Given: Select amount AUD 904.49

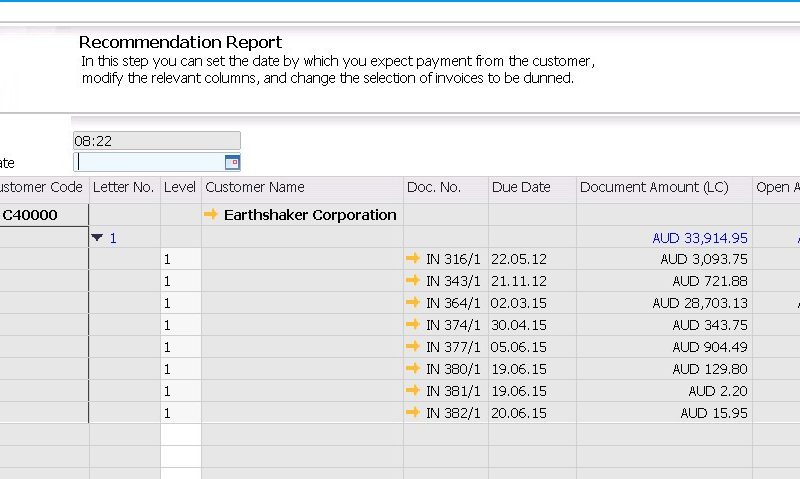Looking at the screenshot, I should point(710,347).
